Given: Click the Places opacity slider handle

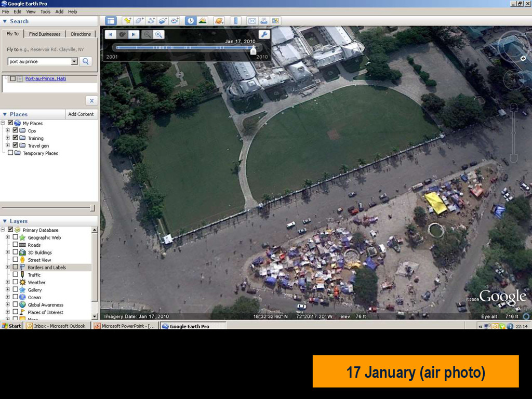Looking at the screenshot, I should point(92,208).
